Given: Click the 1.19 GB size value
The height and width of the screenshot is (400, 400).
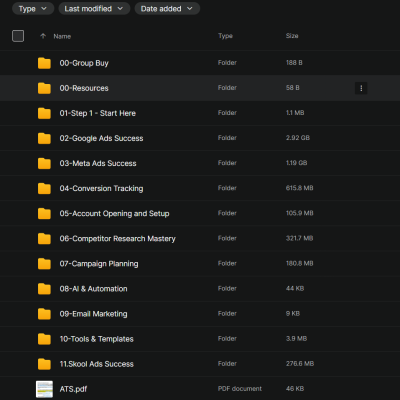Looking at the screenshot, I should point(296,163).
